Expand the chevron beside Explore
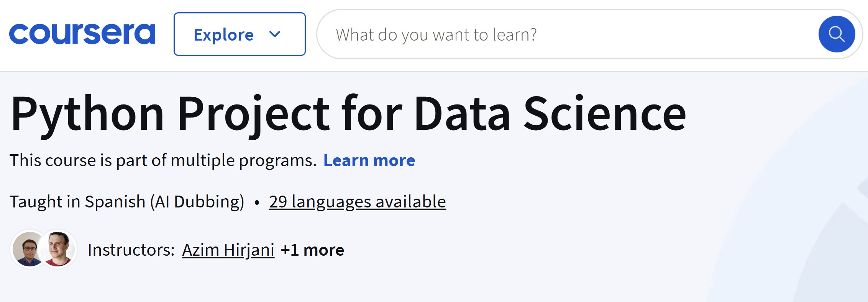868x302 pixels. (x=275, y=34)
